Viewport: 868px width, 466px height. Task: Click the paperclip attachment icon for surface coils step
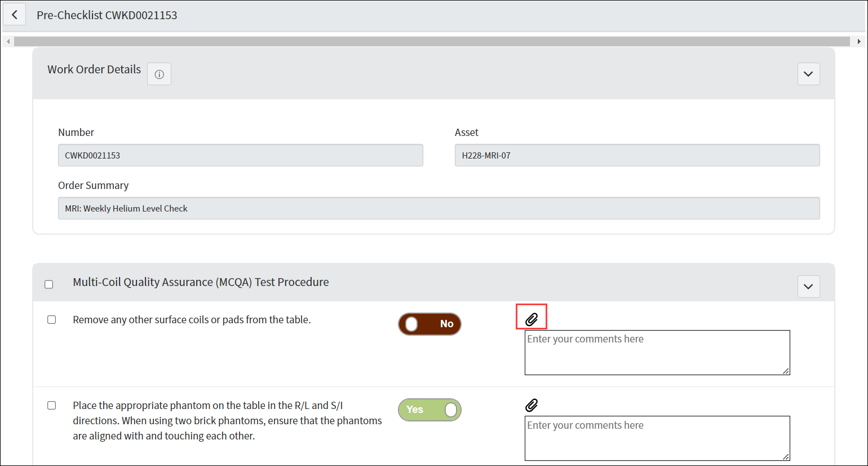[x=532, y=319]
